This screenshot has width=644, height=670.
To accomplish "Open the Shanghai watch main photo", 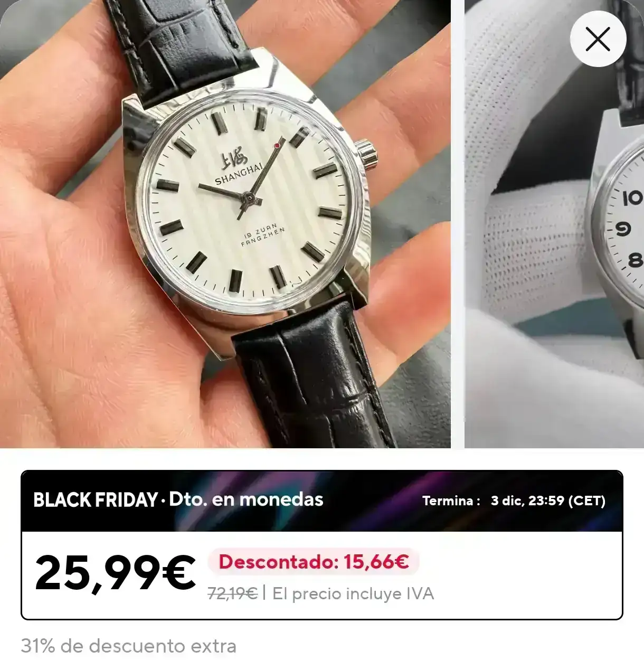I will pos(225,224).
